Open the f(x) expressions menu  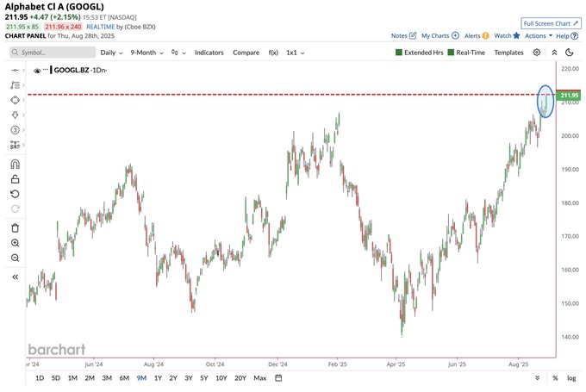point(273,53)
